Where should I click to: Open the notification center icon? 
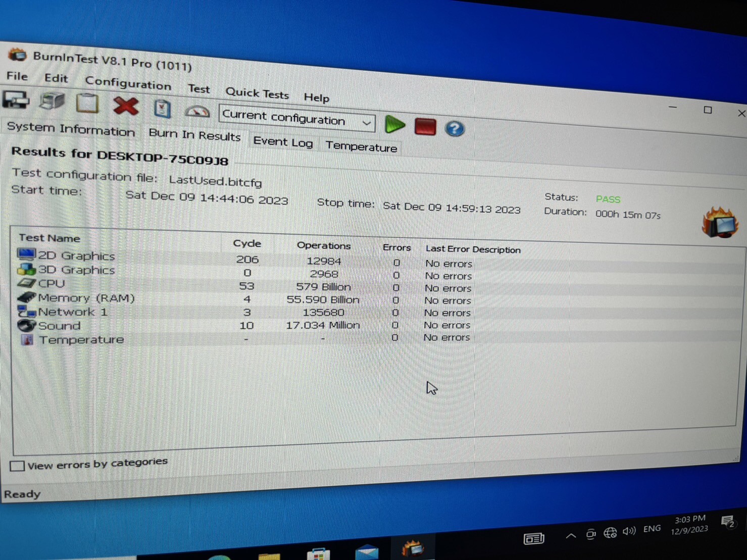tap(728, 522)
